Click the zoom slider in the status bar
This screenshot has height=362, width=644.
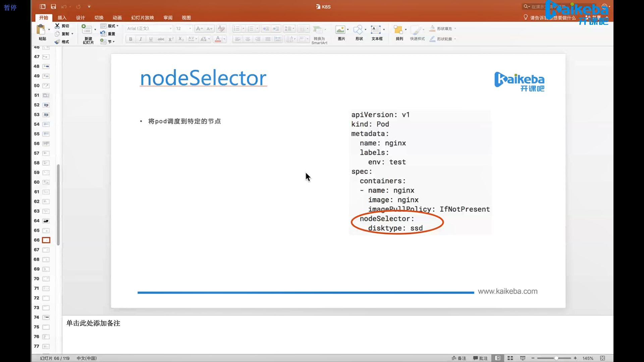(556, 358)
